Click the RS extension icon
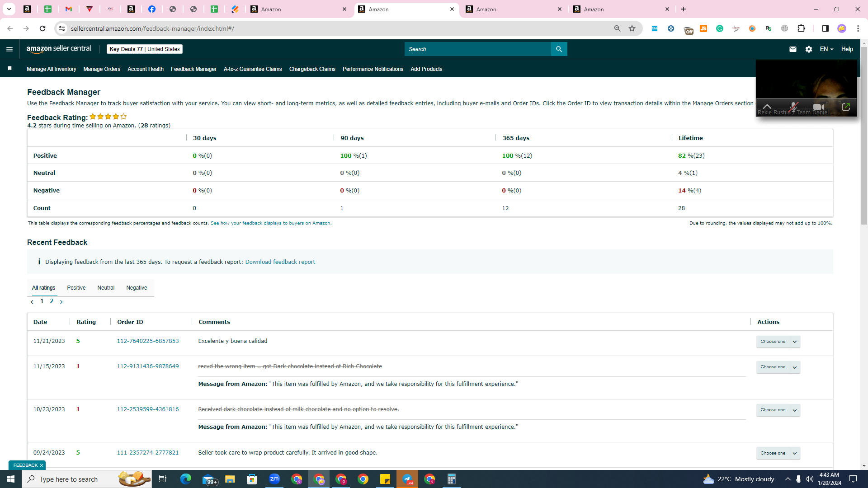The height and width of the screenshot is (488, 868). 769,28
